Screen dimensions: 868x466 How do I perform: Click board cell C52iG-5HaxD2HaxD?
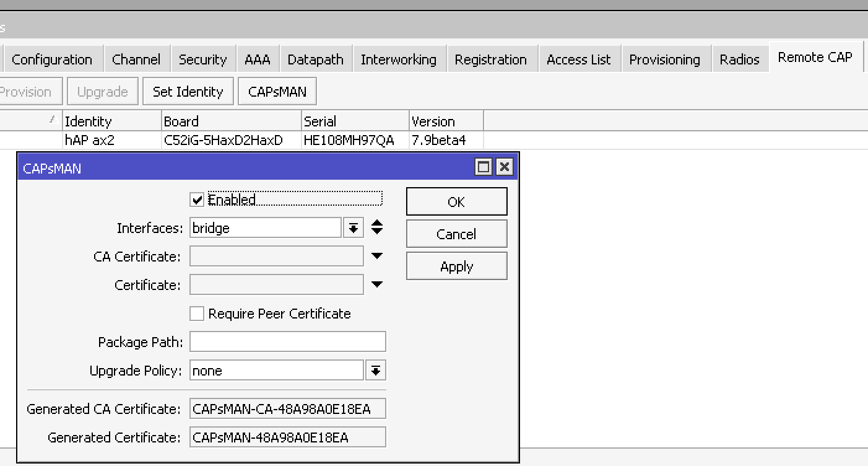[x=224, y=140]
